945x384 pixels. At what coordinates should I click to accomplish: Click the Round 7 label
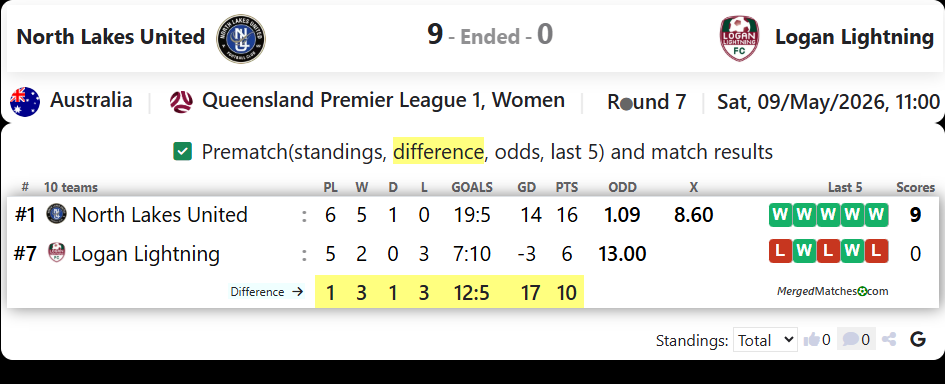[x=647, y=101]
